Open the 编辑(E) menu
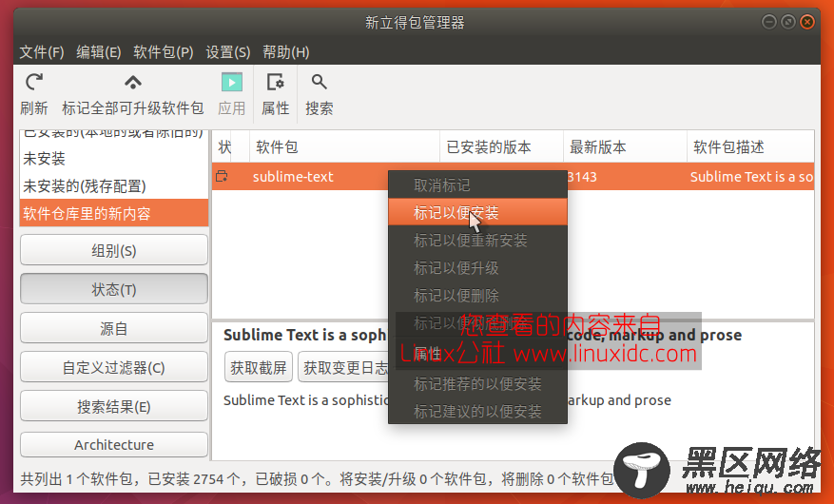The image size is (834, 504). pyautogui.click(x=98, y=52)
